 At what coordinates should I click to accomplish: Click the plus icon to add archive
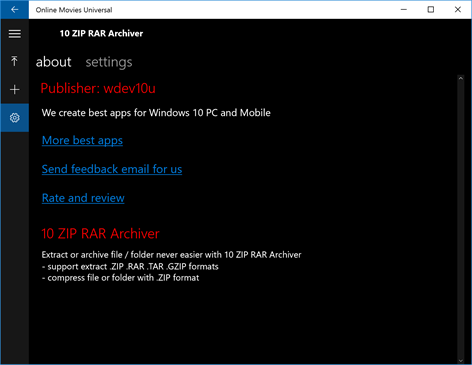14,89
